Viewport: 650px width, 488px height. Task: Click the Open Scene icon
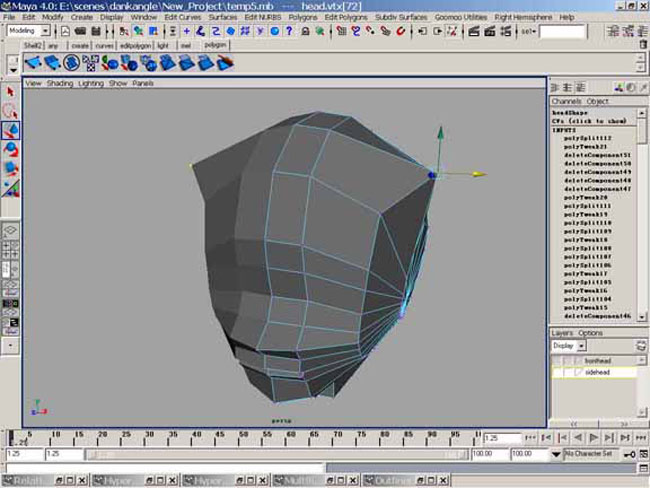point(80,31)
